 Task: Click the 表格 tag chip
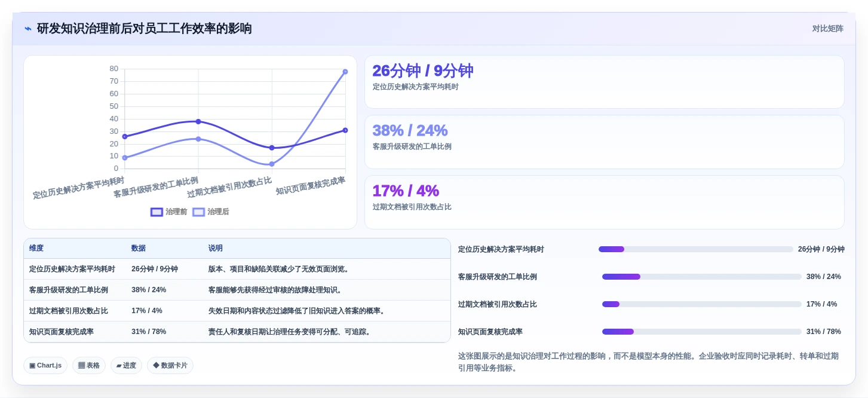(89, 365)
